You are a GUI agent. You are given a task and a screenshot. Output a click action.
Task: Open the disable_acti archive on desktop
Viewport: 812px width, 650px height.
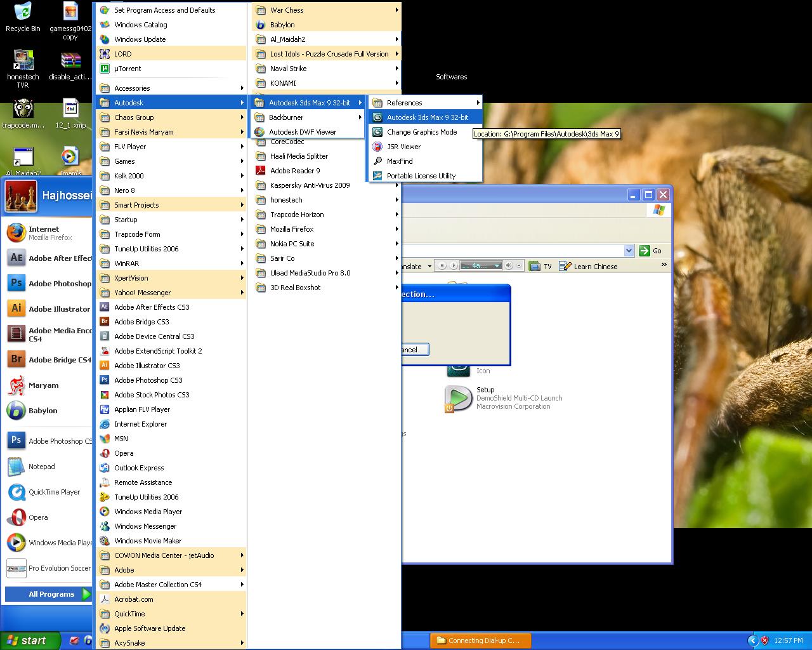[x=70, y=66]
